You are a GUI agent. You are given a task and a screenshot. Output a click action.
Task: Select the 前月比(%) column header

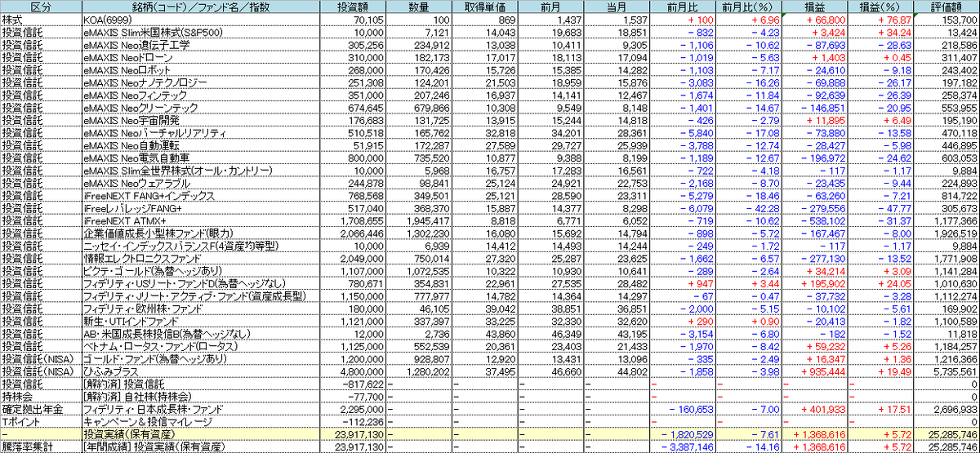coord(749,6)
